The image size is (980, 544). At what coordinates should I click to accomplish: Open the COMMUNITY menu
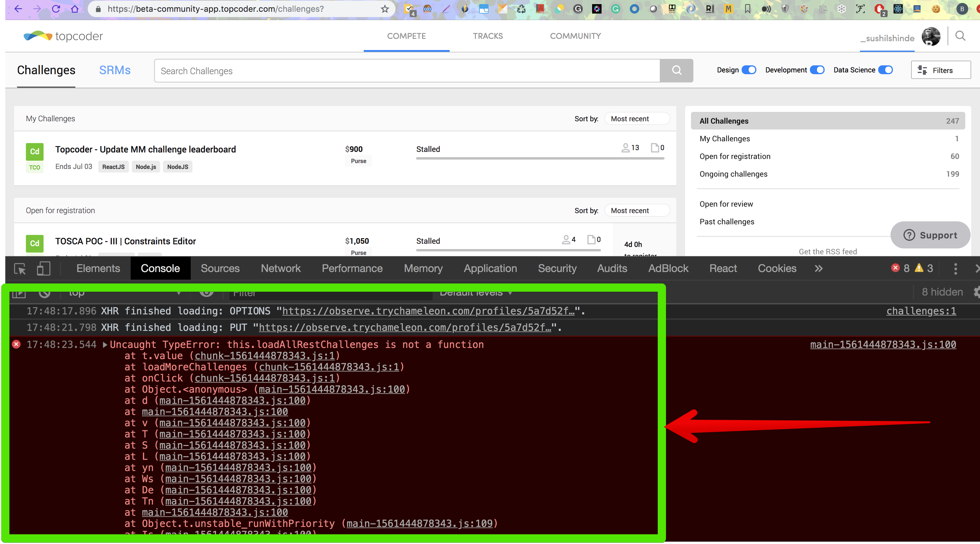(x=575, y=36)
